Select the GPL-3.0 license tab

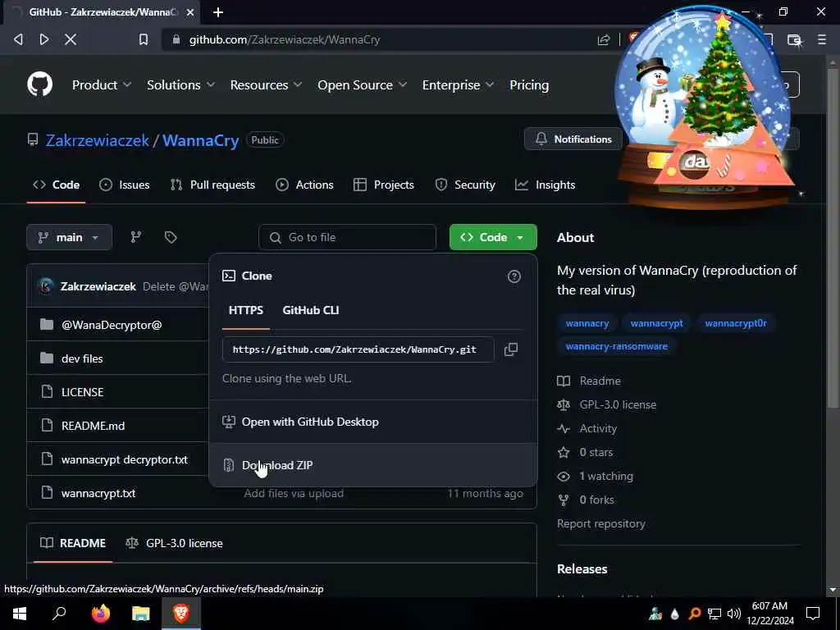[x=174, y=543]
